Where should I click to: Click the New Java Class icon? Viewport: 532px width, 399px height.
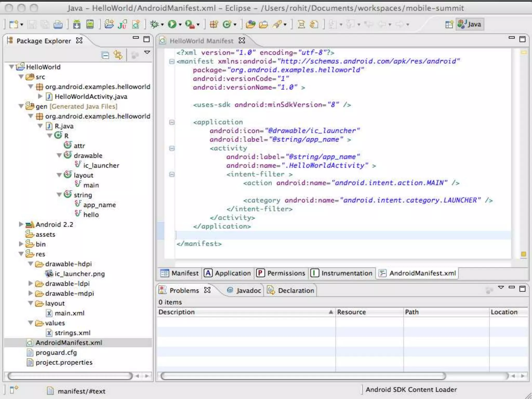[227, 24]
